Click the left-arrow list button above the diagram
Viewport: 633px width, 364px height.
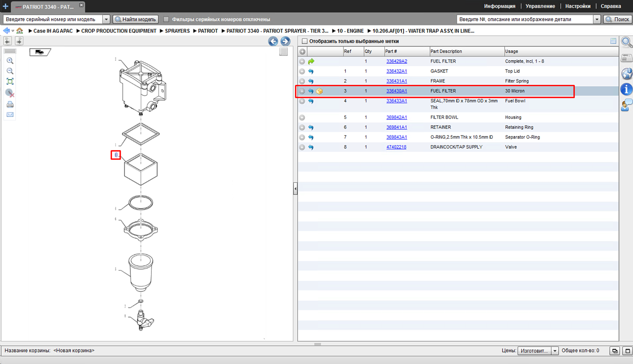pyautogui.click(x=8, y=40)
